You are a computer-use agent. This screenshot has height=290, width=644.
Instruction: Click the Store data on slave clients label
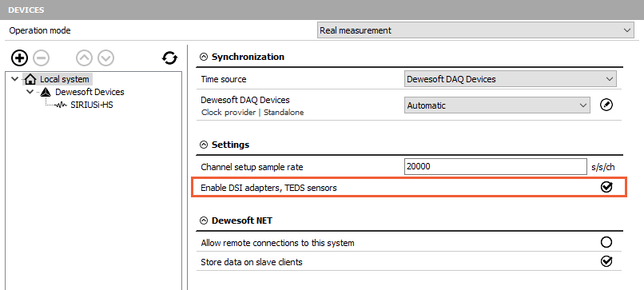[x=252, y=262]
